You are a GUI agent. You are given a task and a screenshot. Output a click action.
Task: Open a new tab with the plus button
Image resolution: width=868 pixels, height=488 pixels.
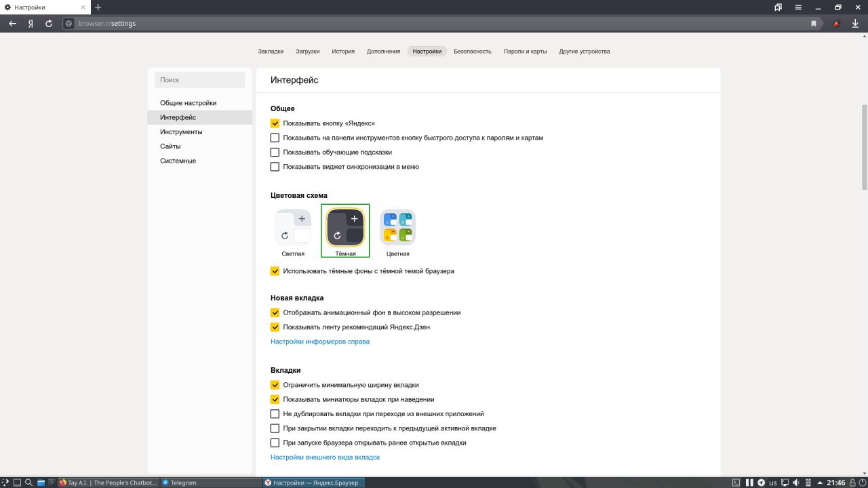(x=98, y=7)
